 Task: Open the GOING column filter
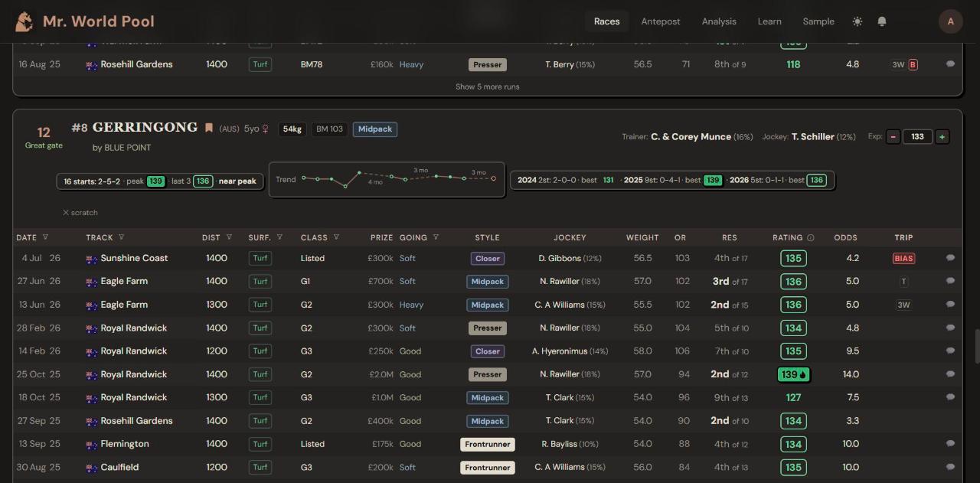(x=436, y=237)
